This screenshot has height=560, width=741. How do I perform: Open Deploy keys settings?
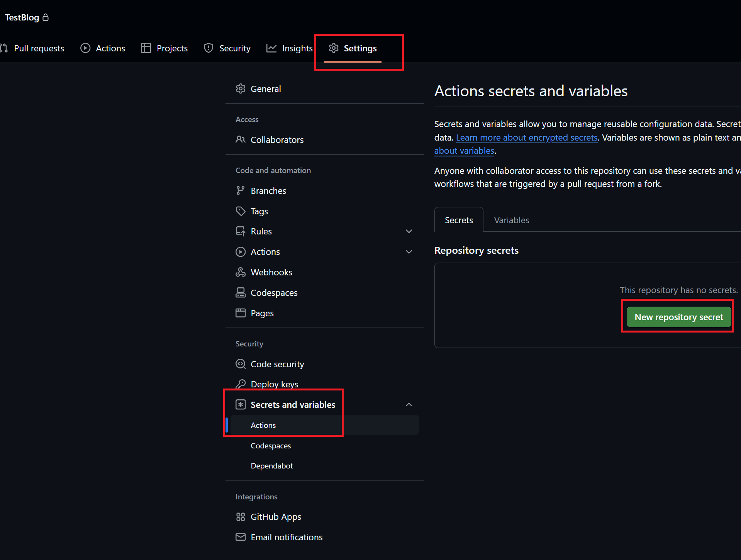324,384
